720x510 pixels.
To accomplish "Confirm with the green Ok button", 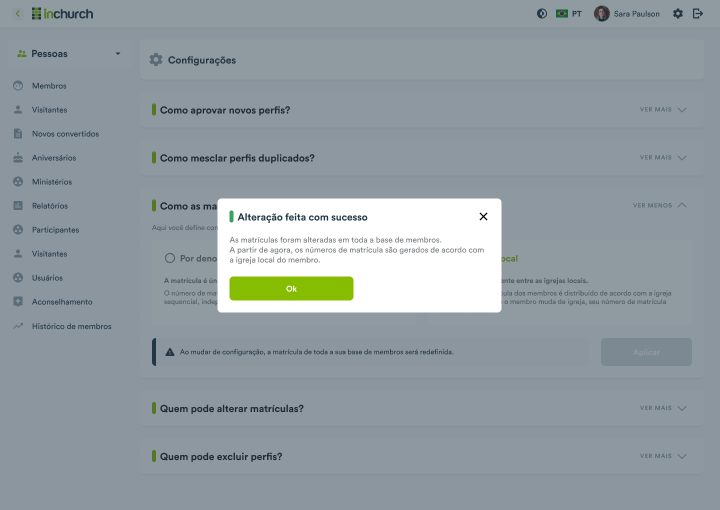I will tap(291, 288).
